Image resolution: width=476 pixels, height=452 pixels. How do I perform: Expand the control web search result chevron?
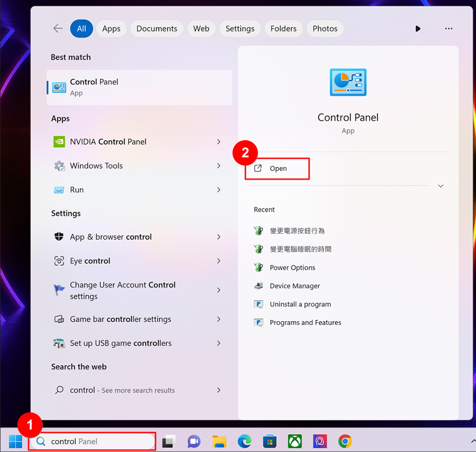click(219, 390)
